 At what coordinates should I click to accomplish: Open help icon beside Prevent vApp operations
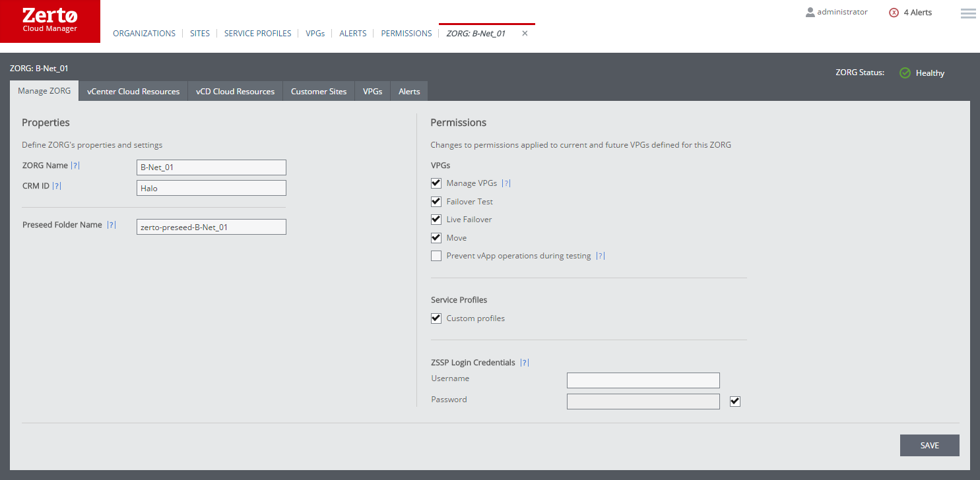click(600, 256)
